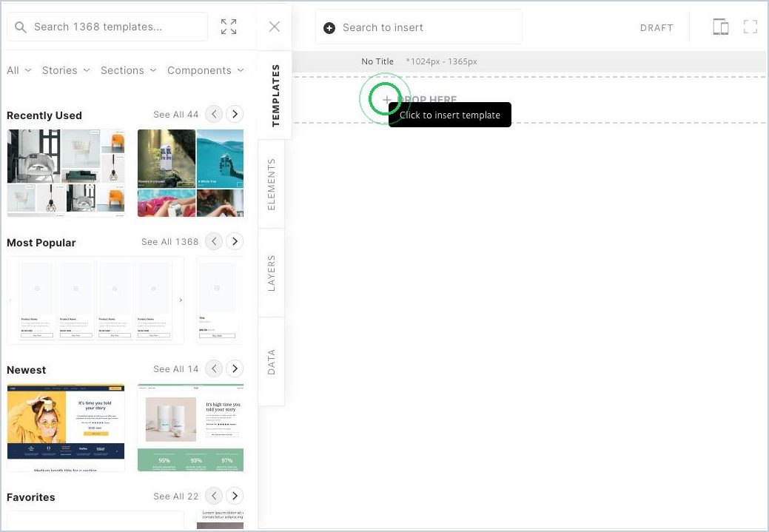Viewport: 769px width, 532px height.
Task: Click See All 44 recently used
Action: point(176,115)
